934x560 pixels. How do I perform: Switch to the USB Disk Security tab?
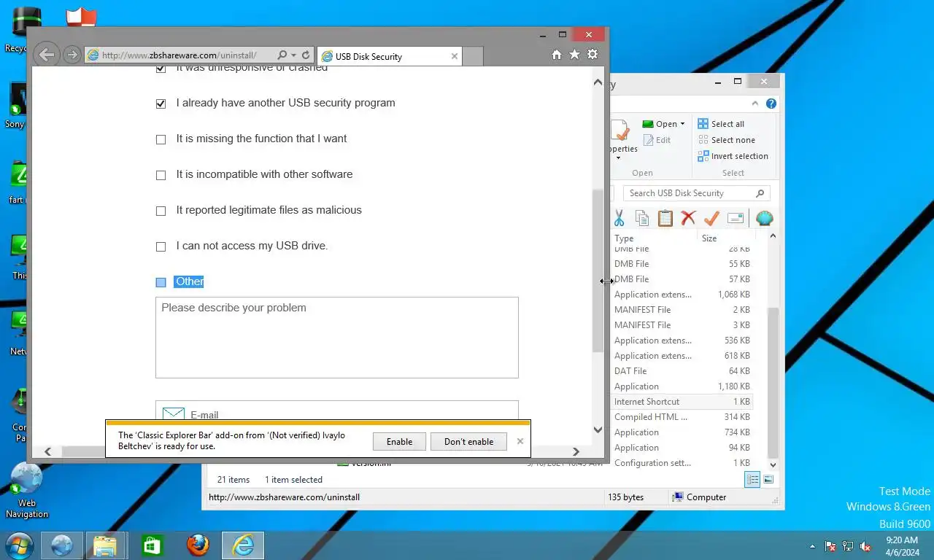pos(389,56)
